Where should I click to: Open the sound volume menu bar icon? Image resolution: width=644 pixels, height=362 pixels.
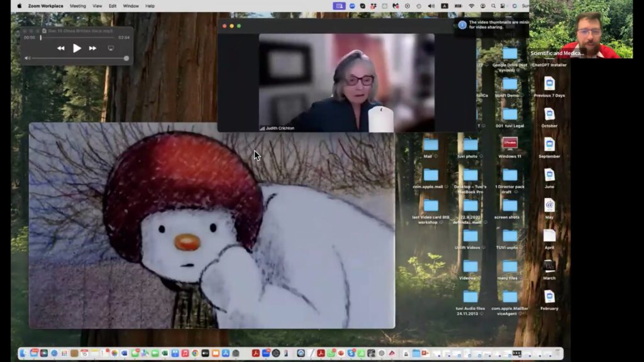point(431,6)
